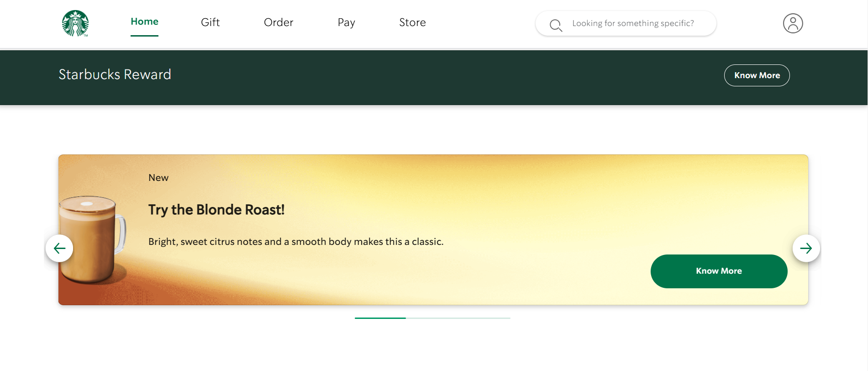Go to previous carousel slide arrow
Viewport: 868px width, 371px height.
click(59, 248)
